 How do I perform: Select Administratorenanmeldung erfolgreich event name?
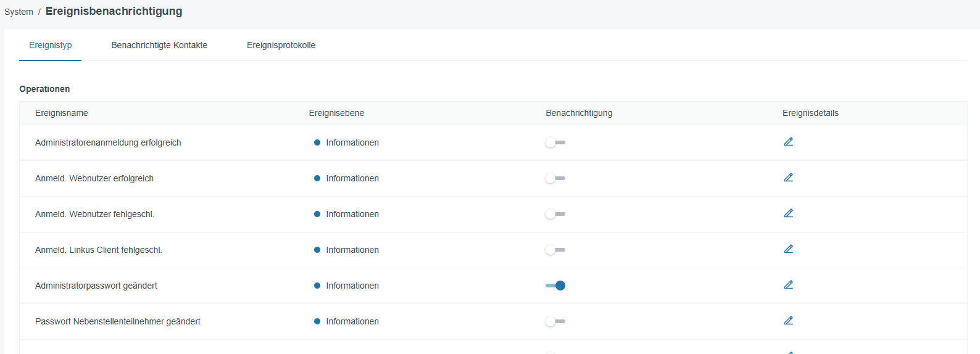(108, 142)
